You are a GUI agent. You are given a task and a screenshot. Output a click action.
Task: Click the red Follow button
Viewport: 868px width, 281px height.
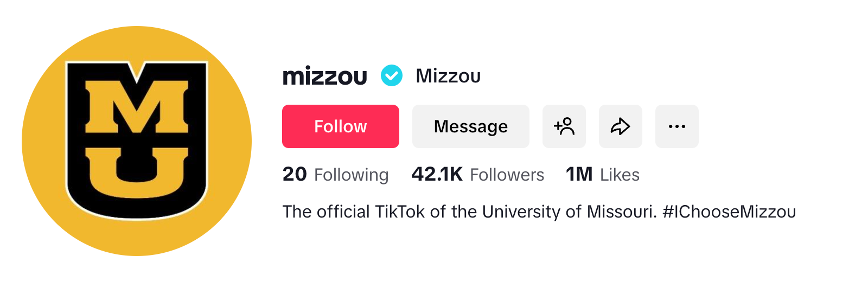pos(341,126)
